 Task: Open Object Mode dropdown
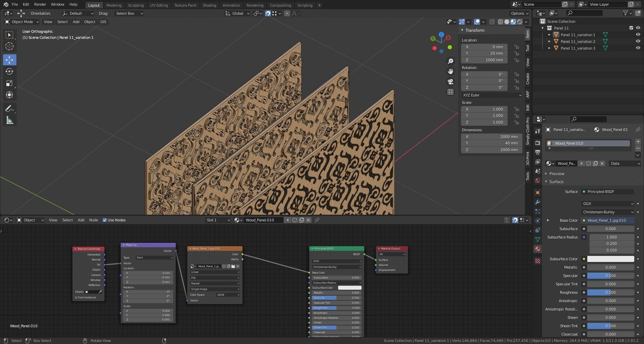click(x=22, y=22)
